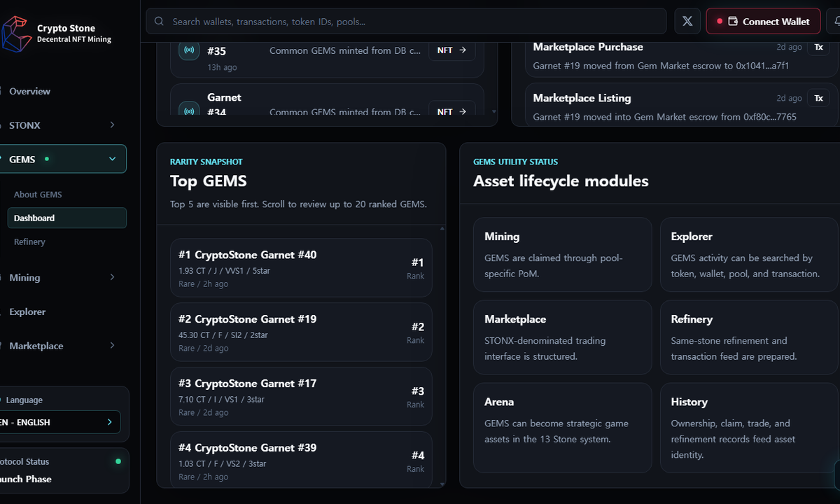Image resolution: width=840 pixels, height=504 pixels.
Task: Select the Marketplace lifecycle module card
Action: coord(563,337)
